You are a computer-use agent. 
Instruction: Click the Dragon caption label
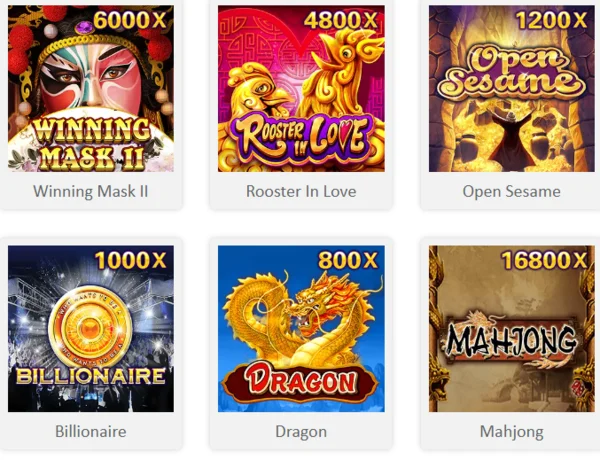(301, 432)
